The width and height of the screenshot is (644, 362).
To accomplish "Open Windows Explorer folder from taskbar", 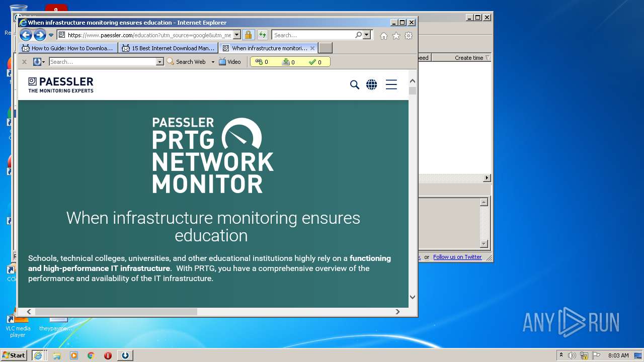I will click(57, 355).
